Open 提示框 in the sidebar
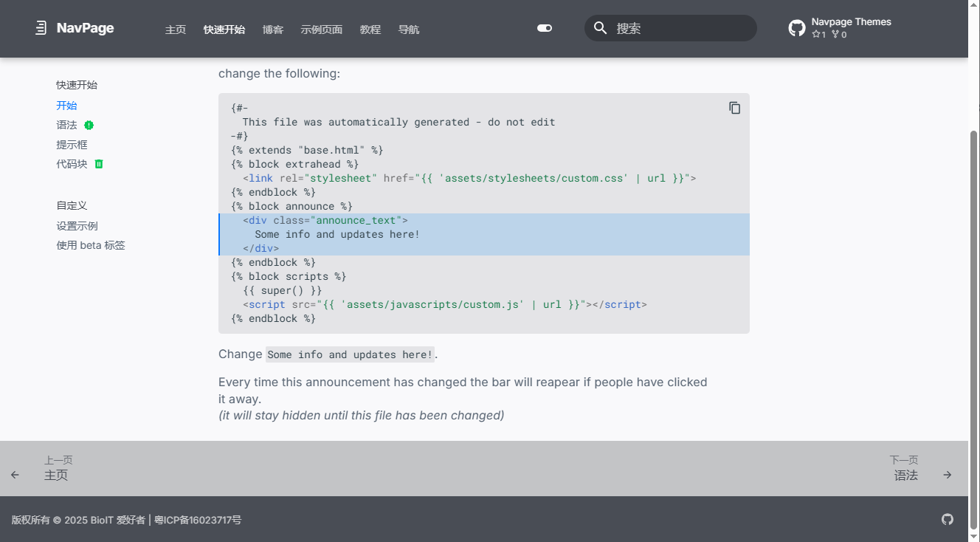The height and width of the screenshot is (542, 980). coord(72,145)
